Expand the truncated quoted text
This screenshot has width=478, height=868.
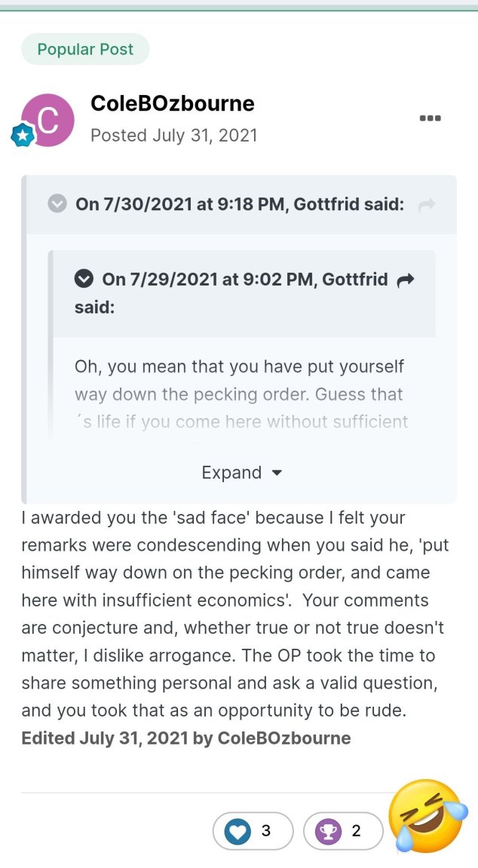(242, 472)
